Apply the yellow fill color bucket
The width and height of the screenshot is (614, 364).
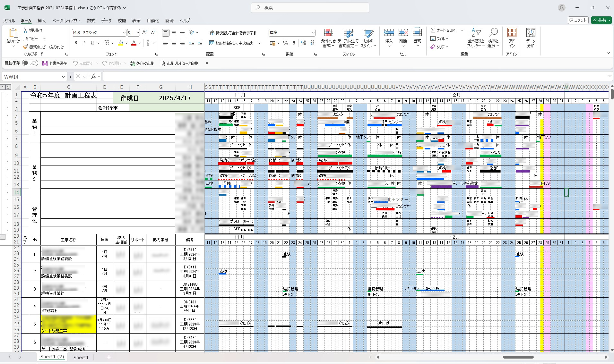tap(121, 43)
